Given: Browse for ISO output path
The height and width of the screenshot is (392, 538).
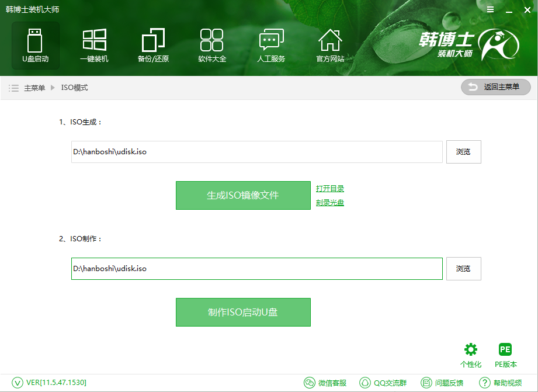Looking at the screenshot, I should point(463,151).
